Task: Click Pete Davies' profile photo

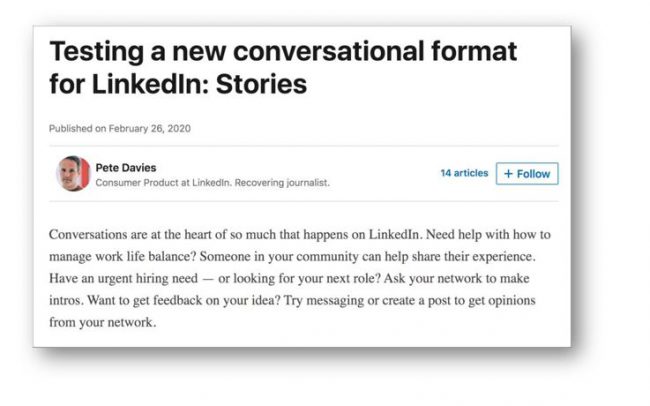Action: pos(72,174)
